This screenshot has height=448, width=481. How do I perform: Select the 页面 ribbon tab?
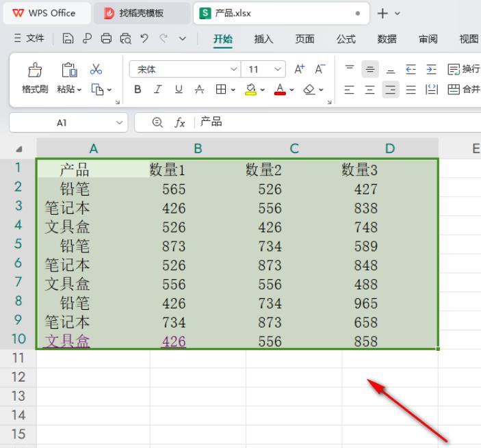(x=304, y=39)
